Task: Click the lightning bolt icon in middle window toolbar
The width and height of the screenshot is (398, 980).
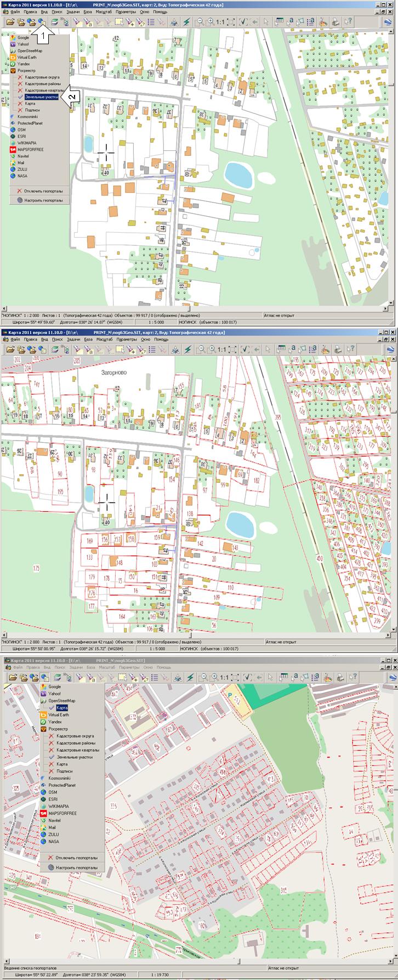Action: point(187,349)
